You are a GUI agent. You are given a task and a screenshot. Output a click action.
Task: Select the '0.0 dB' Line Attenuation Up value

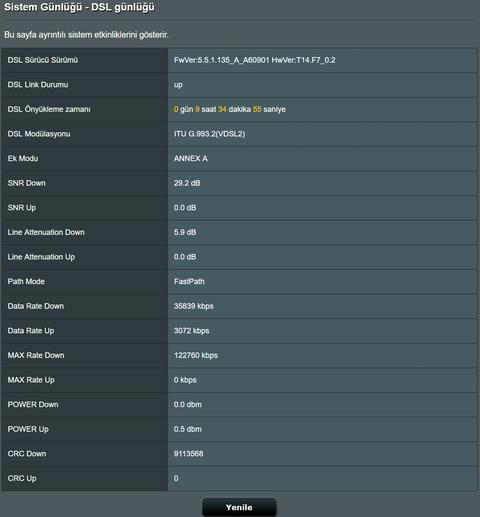[x=185, y=257]
